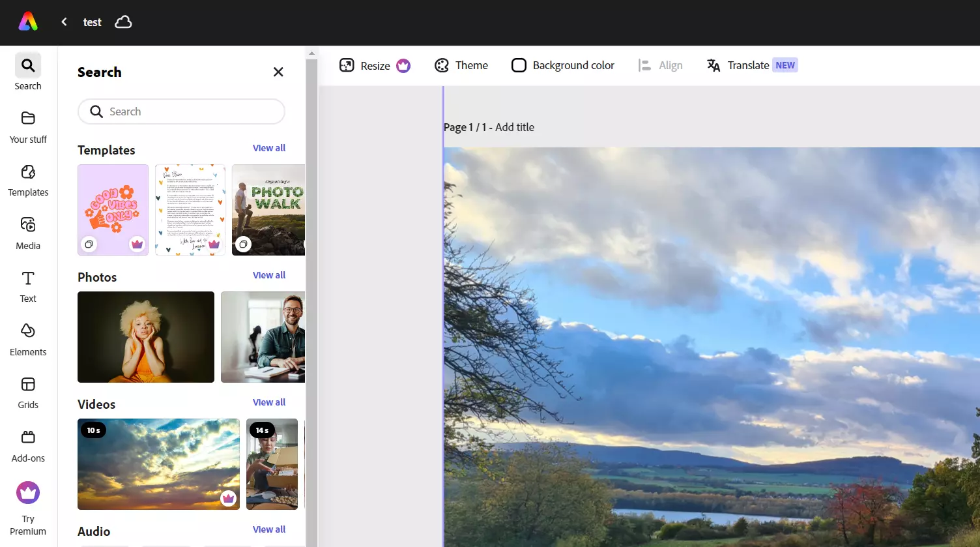This screenshot has height=547, width=980.
Task: Open the Grids panel
Action: coord(27,392)
